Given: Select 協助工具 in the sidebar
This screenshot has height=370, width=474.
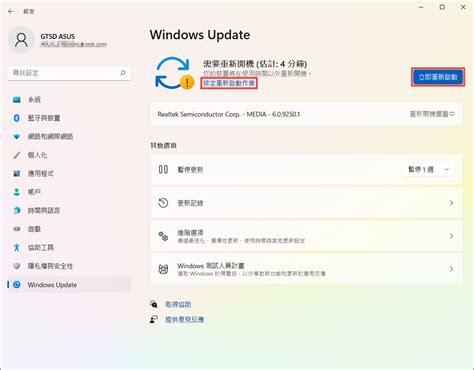Looking at the screenshot, I should (69, 247).
